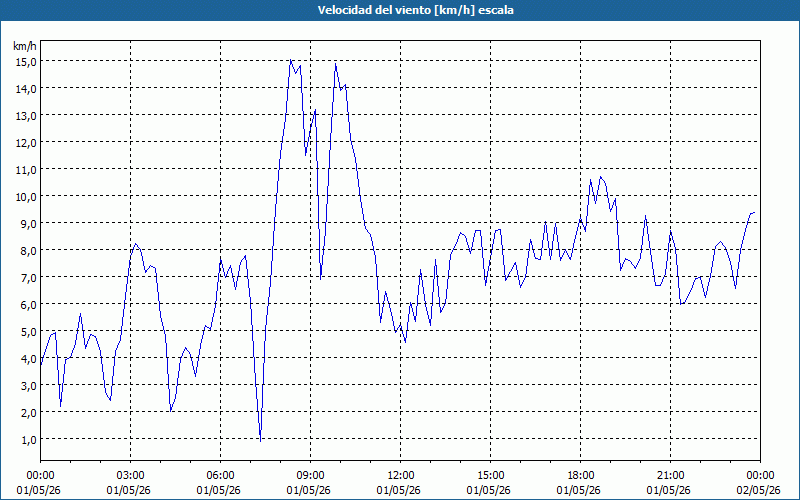Click the 12:00 time axis label
Screen dimensions: 800x500
click(x=401, y=477)
